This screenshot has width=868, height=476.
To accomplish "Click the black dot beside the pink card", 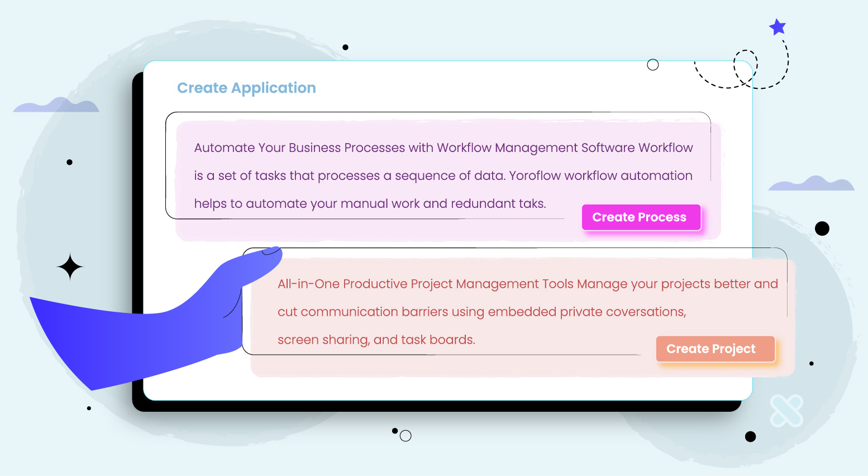I will coord(69,161).
